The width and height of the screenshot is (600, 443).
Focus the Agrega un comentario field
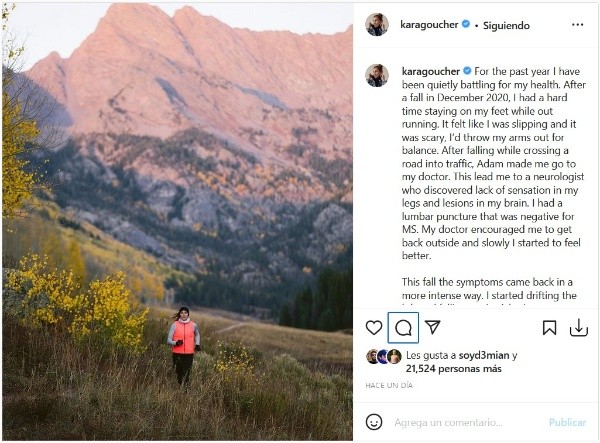[462, 423]
